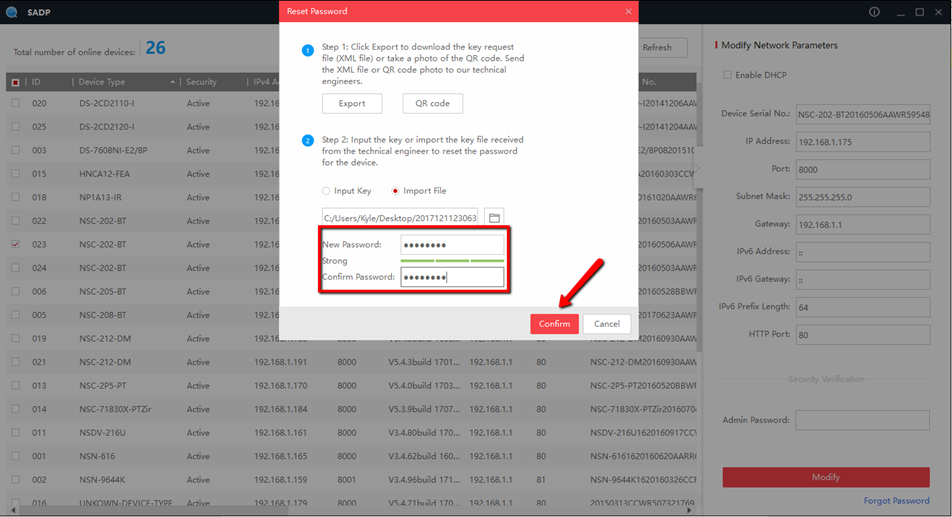Click the Device Type column sort arrow
This screenshot has width=952, height=517.
coord(172,82)
